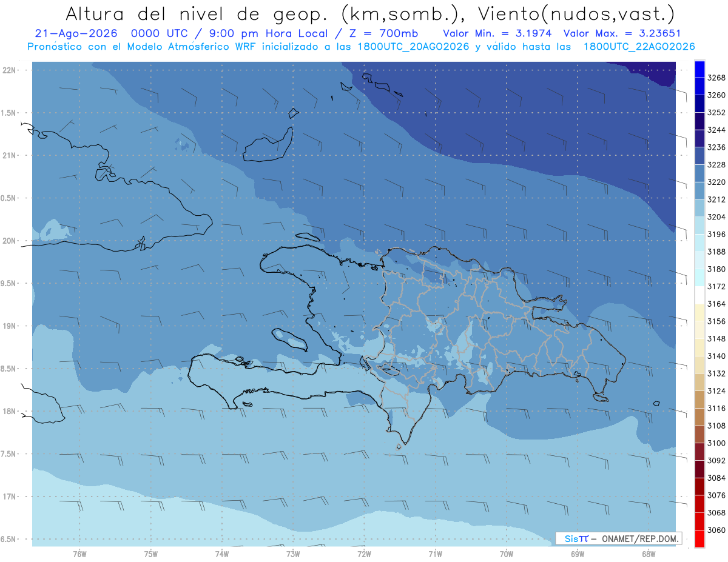
Task: Select the date text '21-Ago-2026'
Action: [76, 34]
